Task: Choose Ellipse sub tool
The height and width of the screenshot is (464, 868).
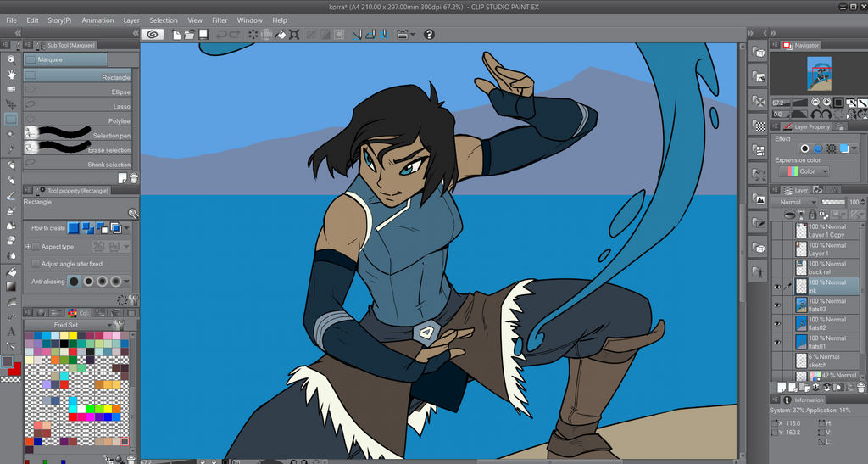Action: 77,91
